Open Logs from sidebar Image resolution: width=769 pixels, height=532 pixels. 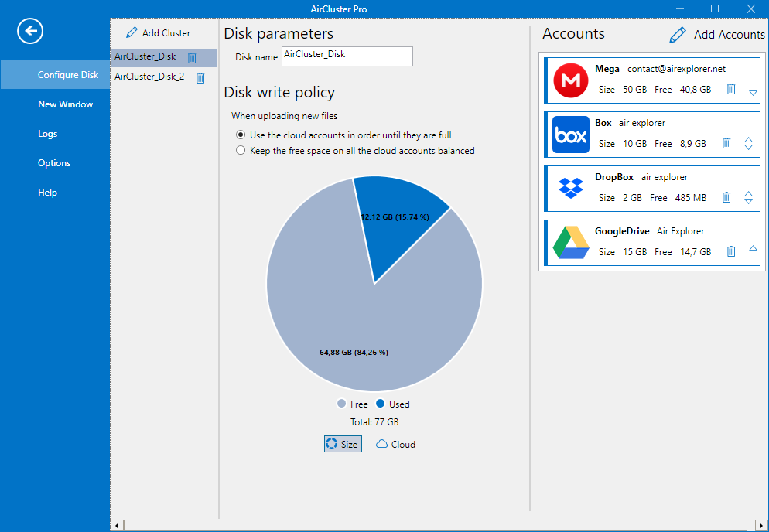[47, 133]
